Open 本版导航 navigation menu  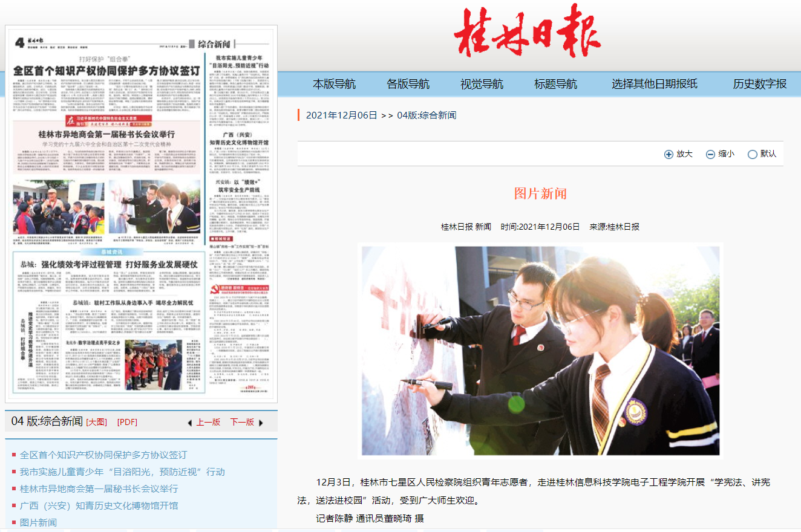[x=334, y=84]
